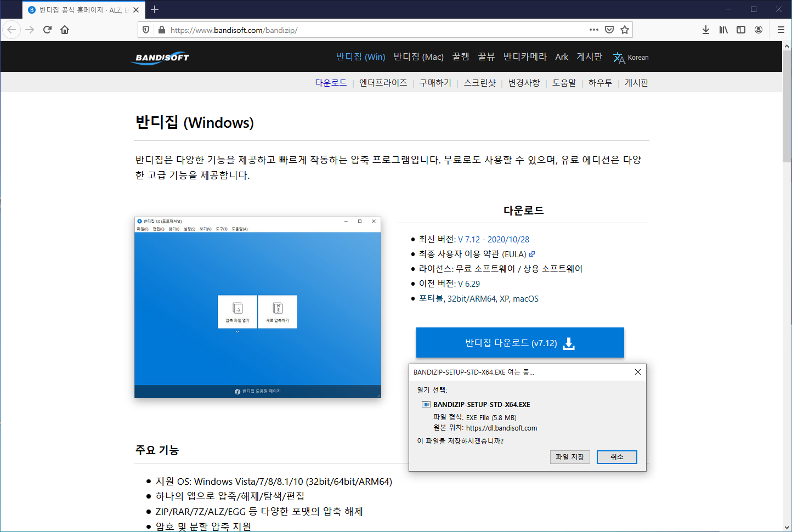Screen dimensions: 792x532
Task: Select the 변경사항 sub-menu tab
Action: pos(524,83)
